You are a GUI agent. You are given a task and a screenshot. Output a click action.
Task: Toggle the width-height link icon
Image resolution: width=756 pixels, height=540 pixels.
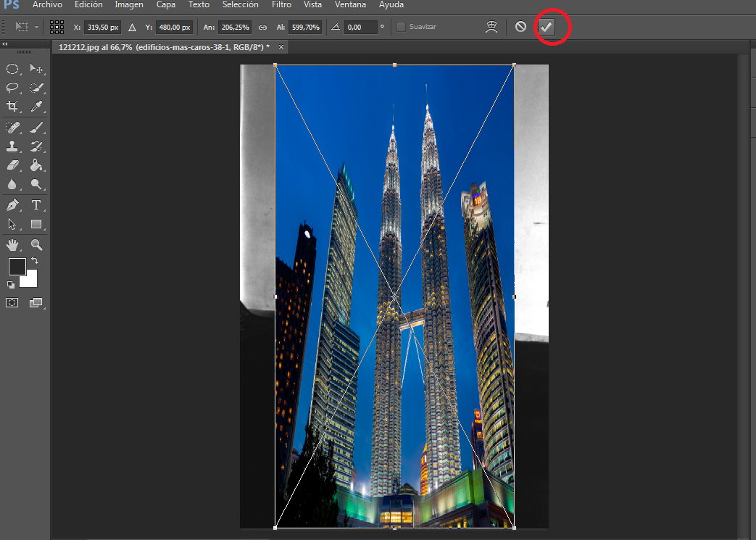click(x=262, y=27)
